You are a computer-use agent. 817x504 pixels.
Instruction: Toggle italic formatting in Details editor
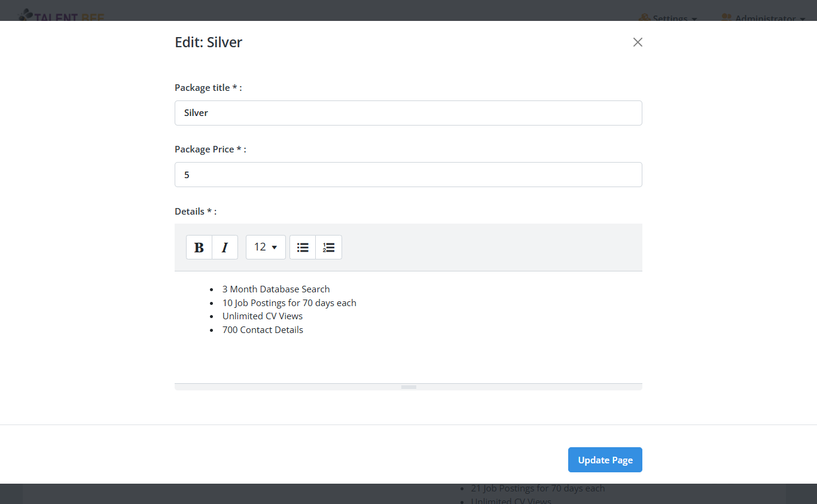[225, 248]
